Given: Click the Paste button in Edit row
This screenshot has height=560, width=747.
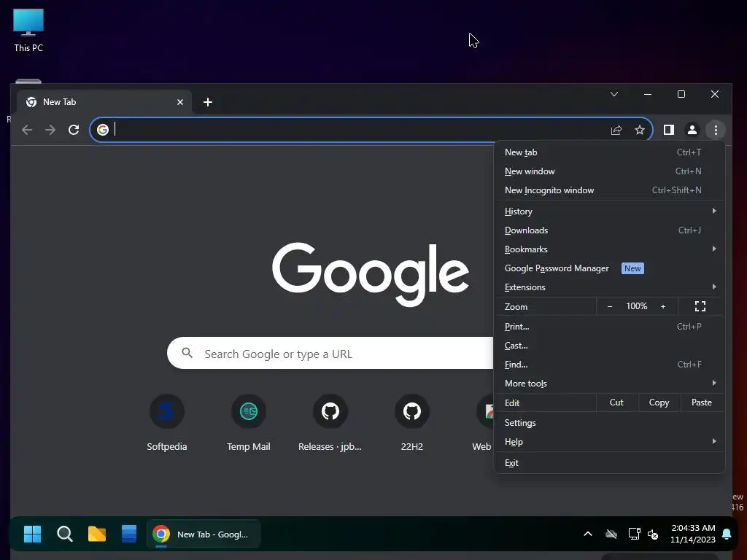Looking at the screenshot, I should (702, 402).
